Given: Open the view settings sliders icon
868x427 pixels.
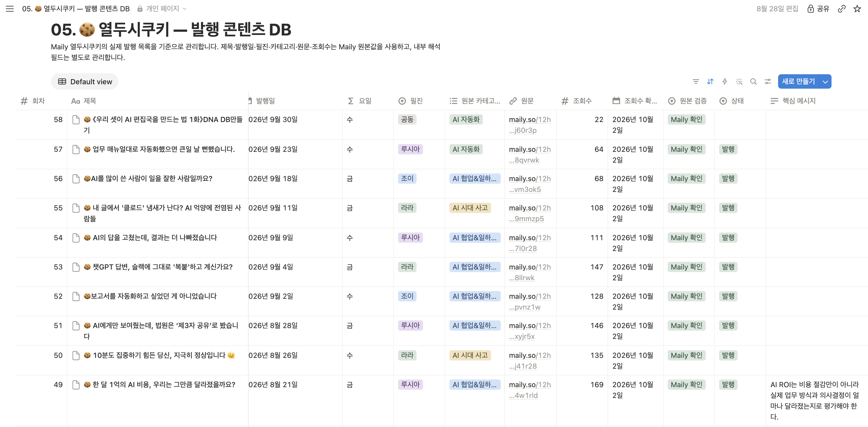Looking at the screenshot, I should pos(768,81).
